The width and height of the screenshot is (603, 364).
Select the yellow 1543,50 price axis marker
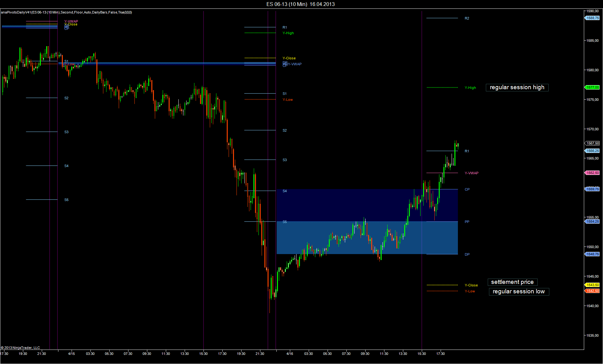pos(593,285)
